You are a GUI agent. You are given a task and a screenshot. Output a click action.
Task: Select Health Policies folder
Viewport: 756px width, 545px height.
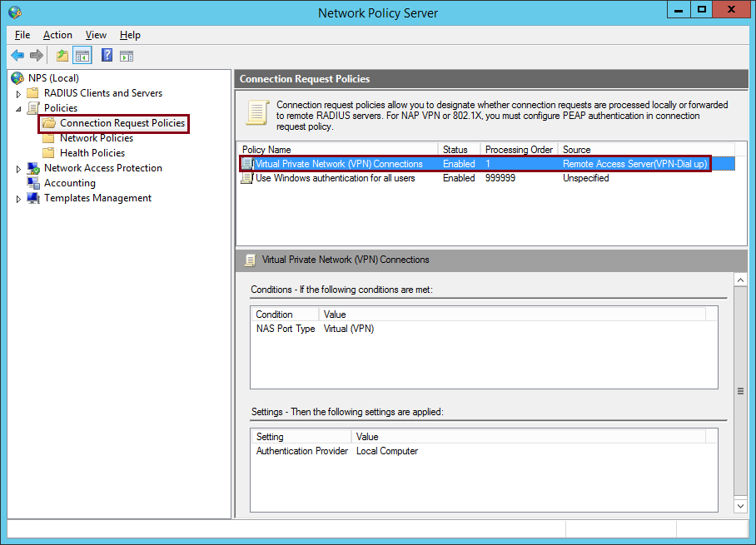(92, 153)
